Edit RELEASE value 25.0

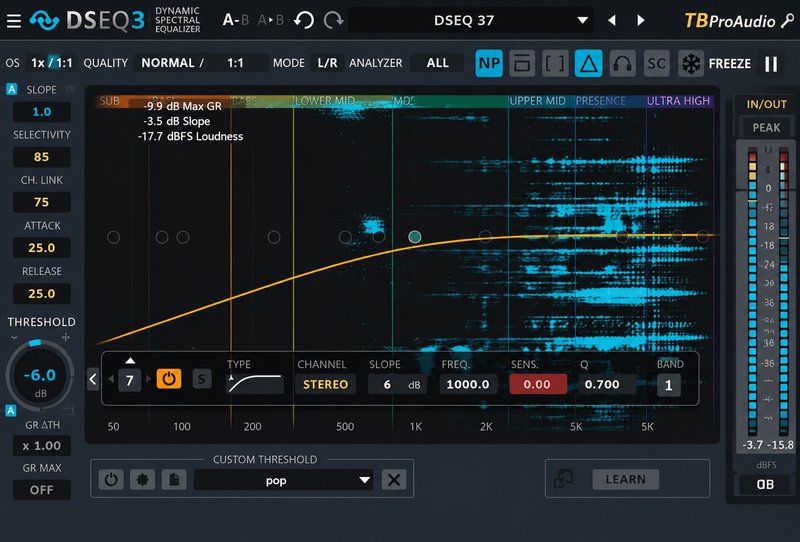click(x=41, y=294)
